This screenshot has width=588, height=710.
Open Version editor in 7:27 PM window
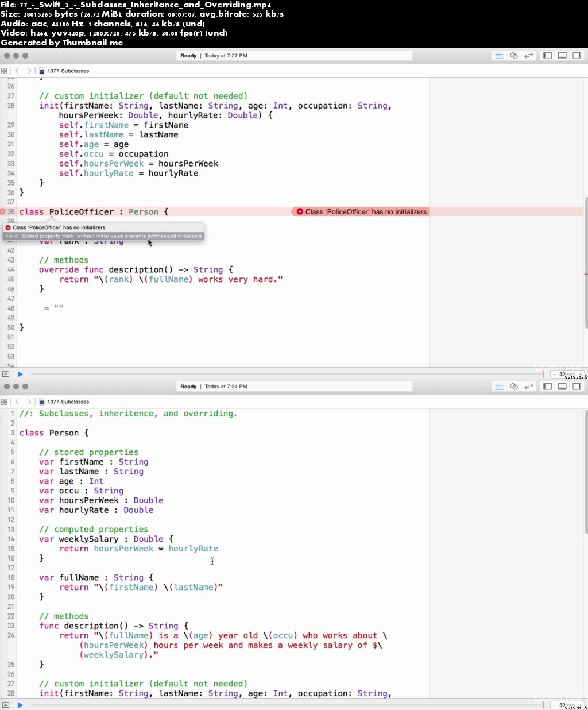(x=529, y=56)
